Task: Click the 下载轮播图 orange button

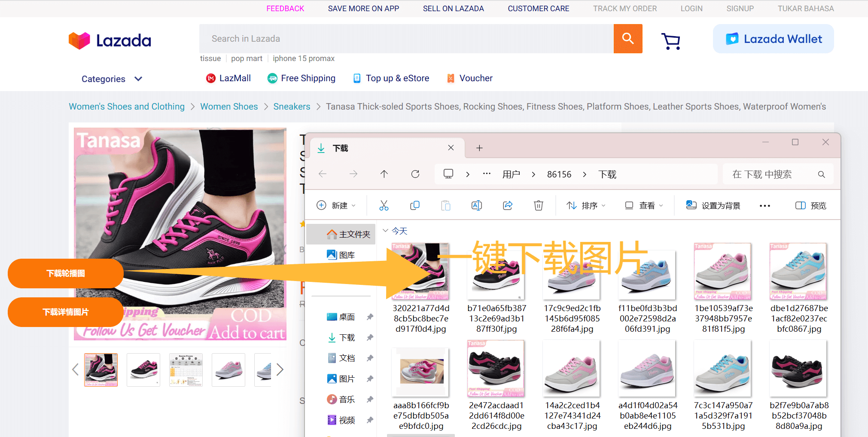Action: [x=66, y=273]
